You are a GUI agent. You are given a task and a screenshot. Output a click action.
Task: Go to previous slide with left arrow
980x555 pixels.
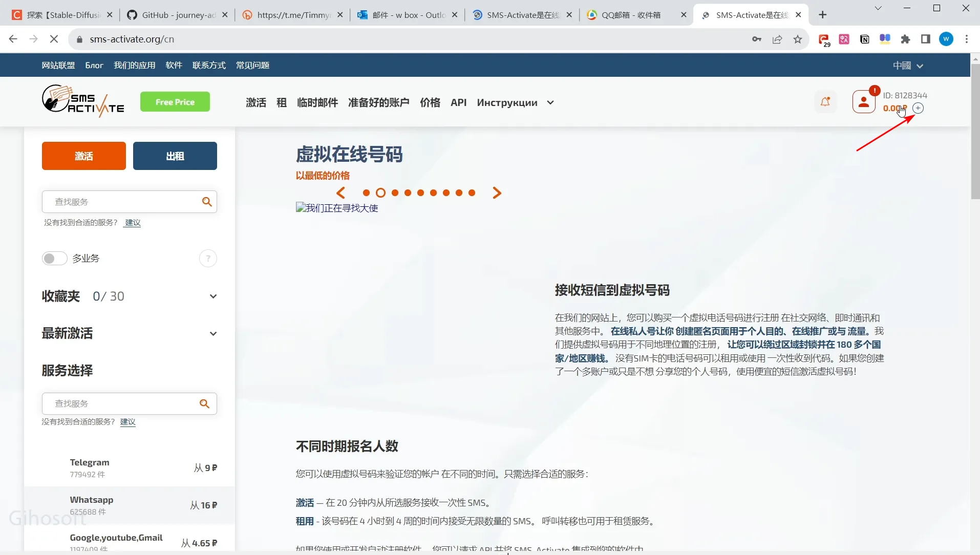pos(341,193)
